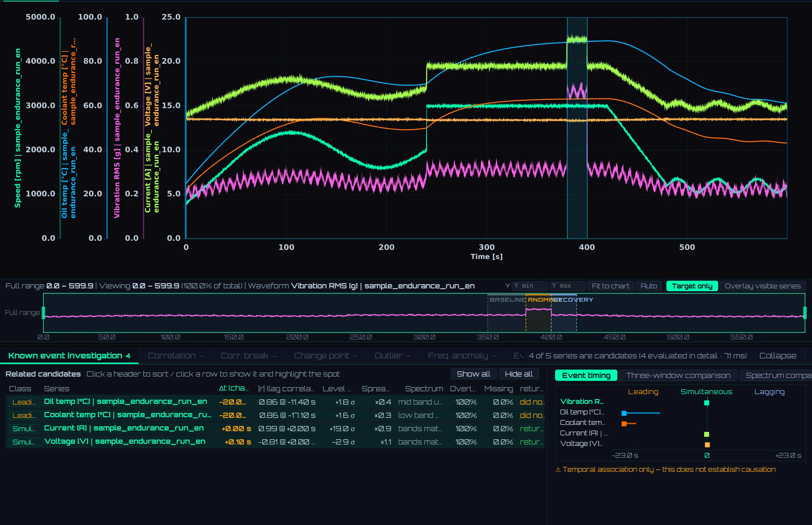Select the Voltage [V] candidate row
Image resolution: width=812 pixels, height=525 pixels.
coord(275,442)
